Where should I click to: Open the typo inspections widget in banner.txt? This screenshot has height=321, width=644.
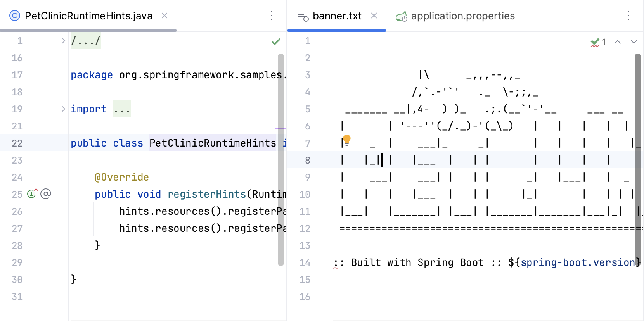coord(598,42)
